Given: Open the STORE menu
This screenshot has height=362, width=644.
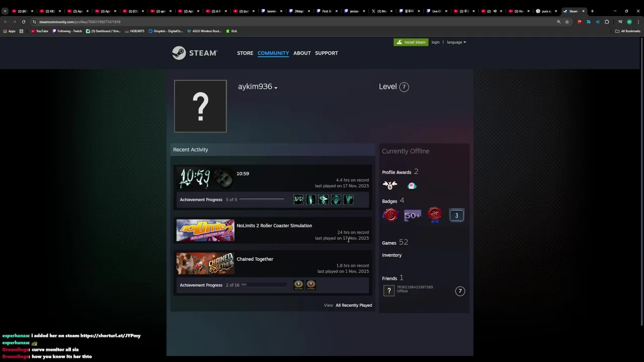Looking at the screenshot, I should pos(245,53).
